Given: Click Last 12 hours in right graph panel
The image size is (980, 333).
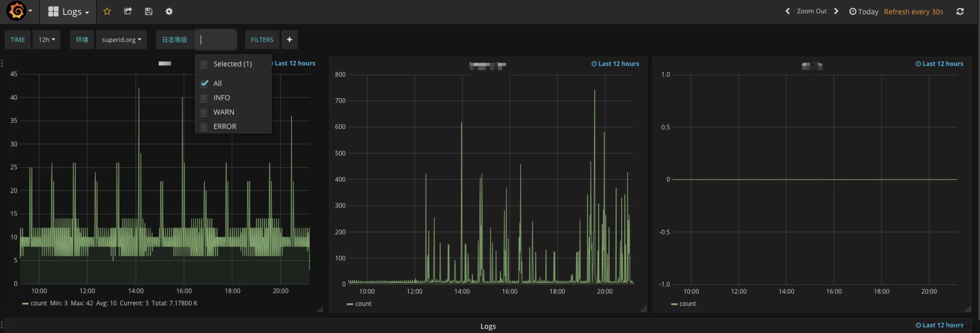Looking at the screenshot, I should tap(939, 64).
